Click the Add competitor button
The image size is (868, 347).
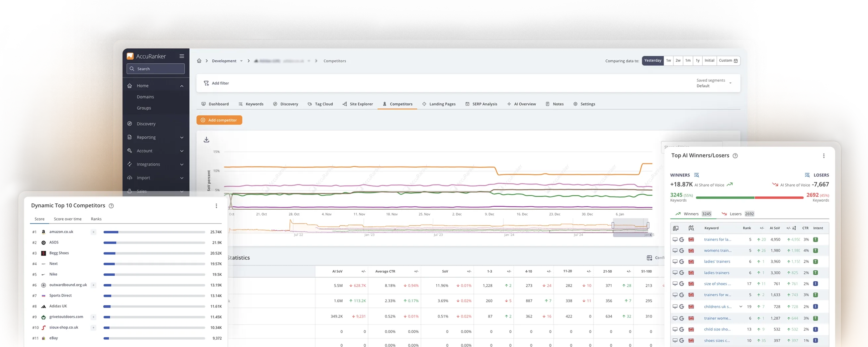[219, 120]
